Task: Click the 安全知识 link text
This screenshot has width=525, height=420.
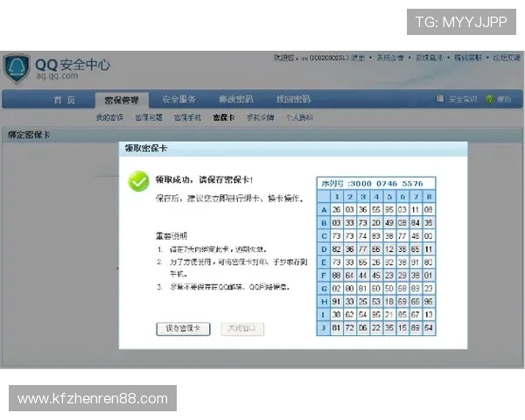Action: 463,99
